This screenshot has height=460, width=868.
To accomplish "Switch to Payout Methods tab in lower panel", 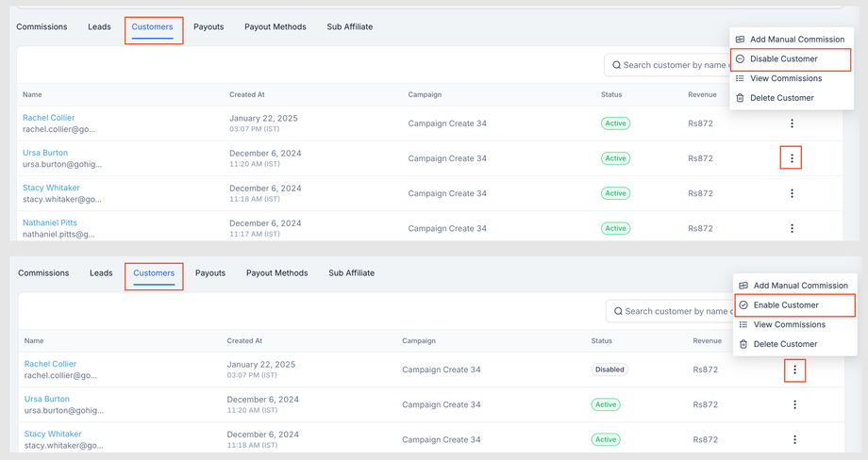I will (276, 273).
